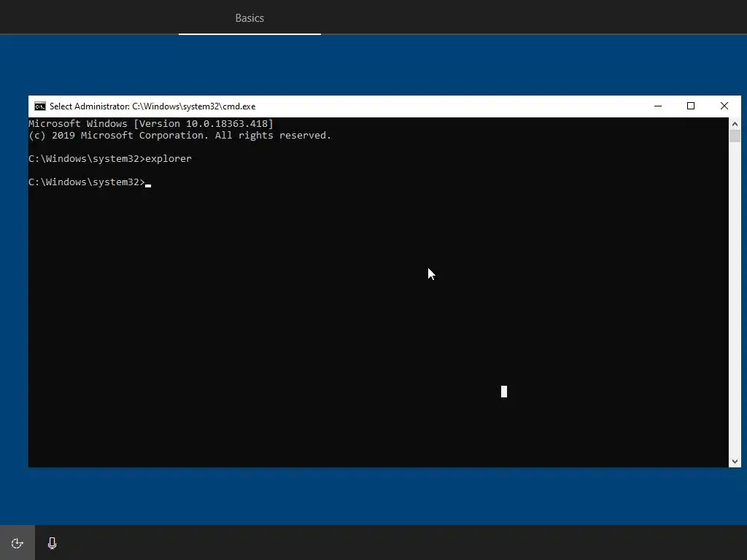Close the Command Prompt window
The width and height of the screenshot is (747, 560).
coord(724,106)
